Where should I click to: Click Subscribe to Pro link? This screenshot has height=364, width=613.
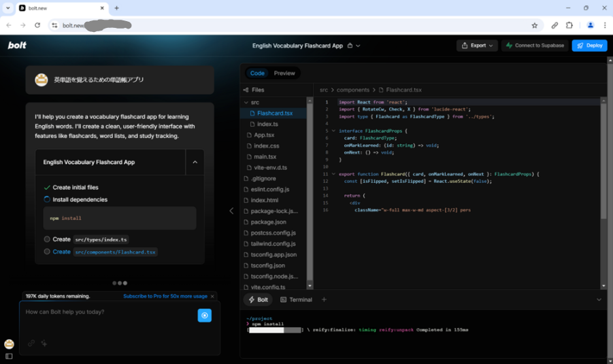point(165,297)
